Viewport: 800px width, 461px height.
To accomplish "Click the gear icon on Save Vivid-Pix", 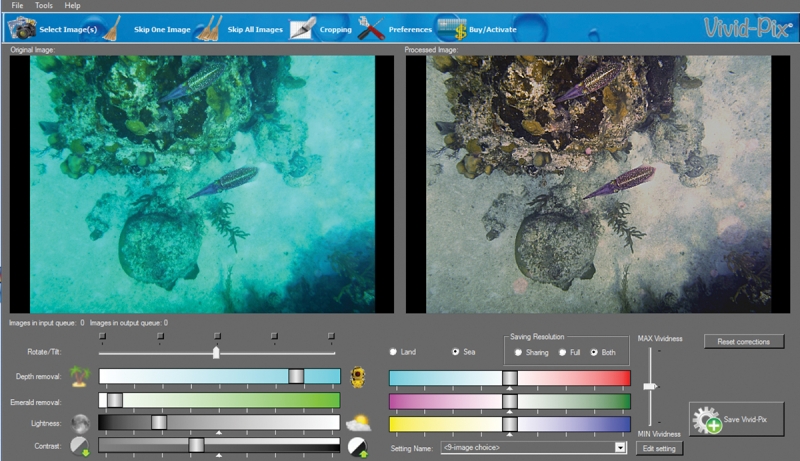I will point(707,420).
